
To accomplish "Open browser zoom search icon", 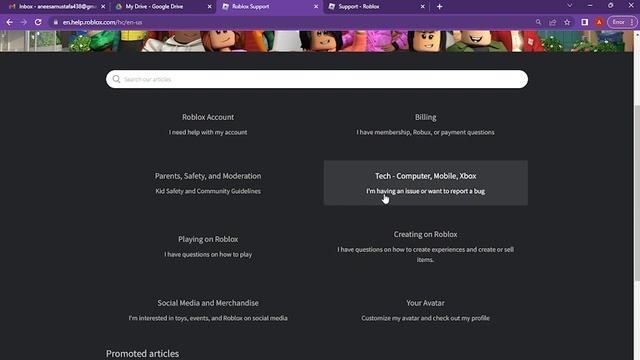I will [x=538, y=22].
